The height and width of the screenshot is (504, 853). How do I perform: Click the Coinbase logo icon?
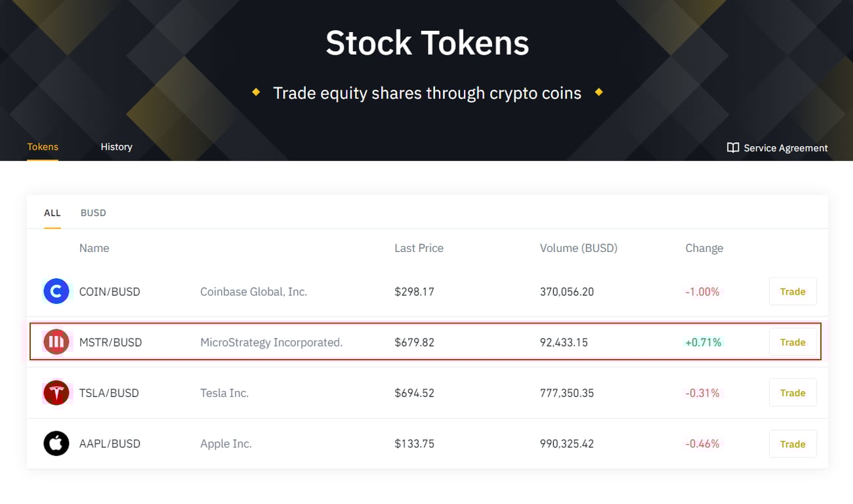pos(56,291)
